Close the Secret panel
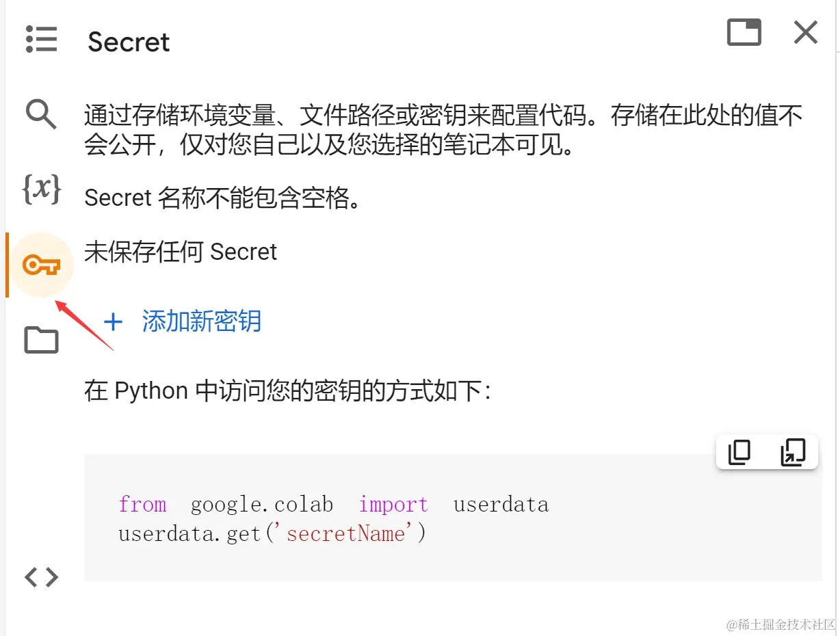 [805, 32]
